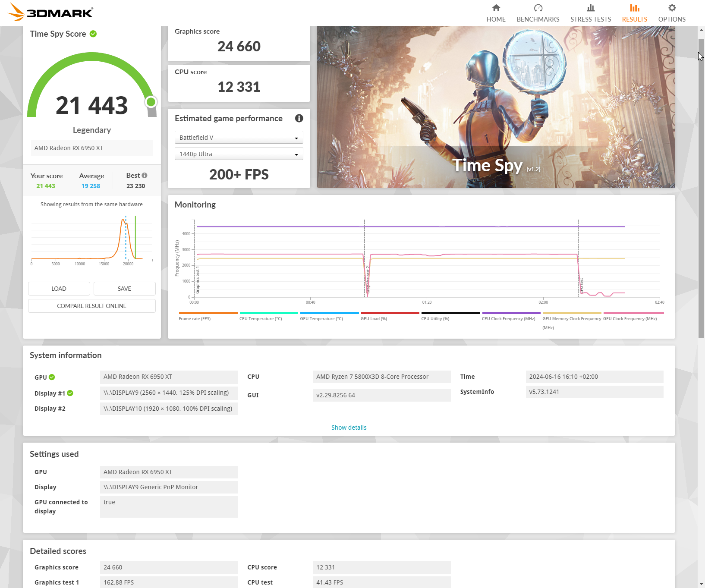
Task: Click the Settings used GPU AMD Radeon field
Action: pyautogui.click(x=169, y=472)
